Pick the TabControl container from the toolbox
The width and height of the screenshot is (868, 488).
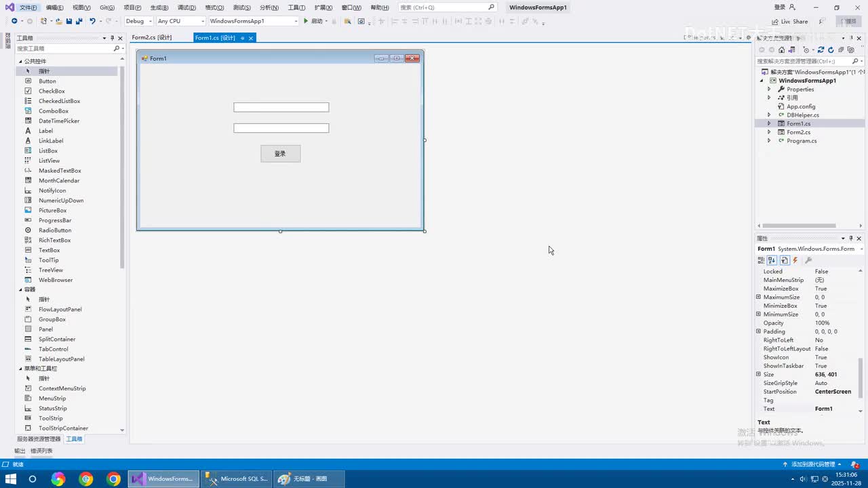pos(54,349)
